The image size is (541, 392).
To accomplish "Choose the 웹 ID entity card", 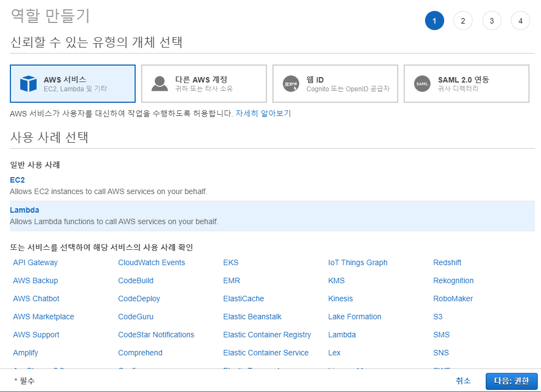I will (x=335, y=84).
